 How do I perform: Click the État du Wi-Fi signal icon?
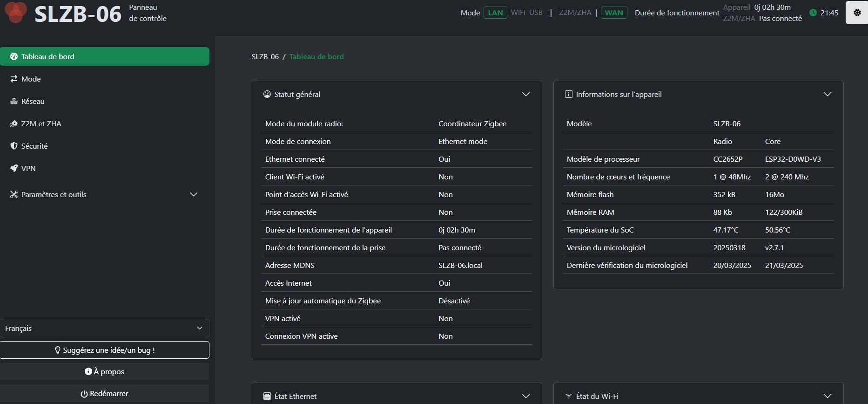(x=568, y=396)
